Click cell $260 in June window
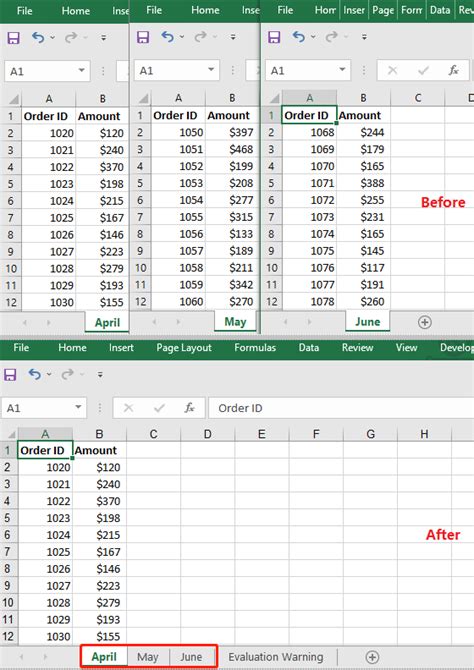This screenshot has width=474, height=670. coord(363,302)
